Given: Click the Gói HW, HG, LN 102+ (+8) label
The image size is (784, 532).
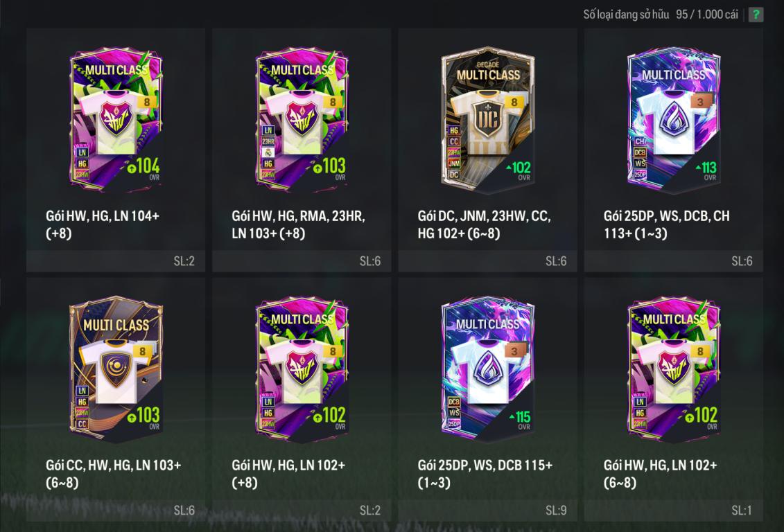Looking at the screenshot, I should (288, 474).
